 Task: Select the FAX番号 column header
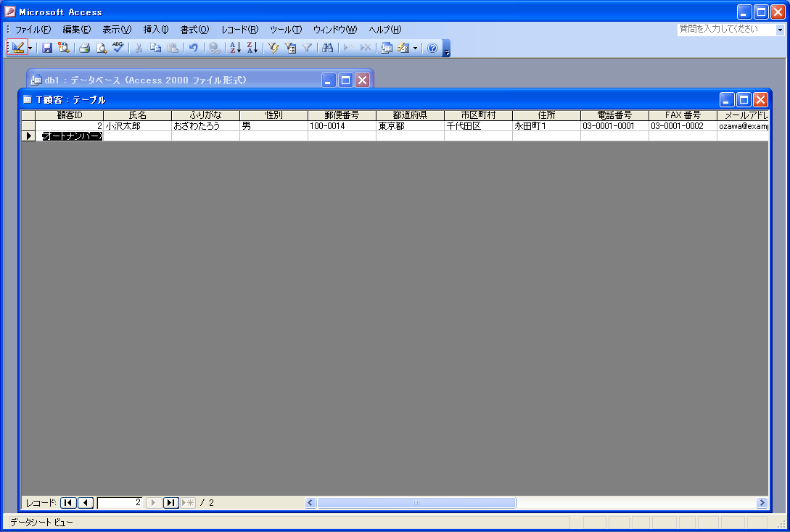coord(683,115)
